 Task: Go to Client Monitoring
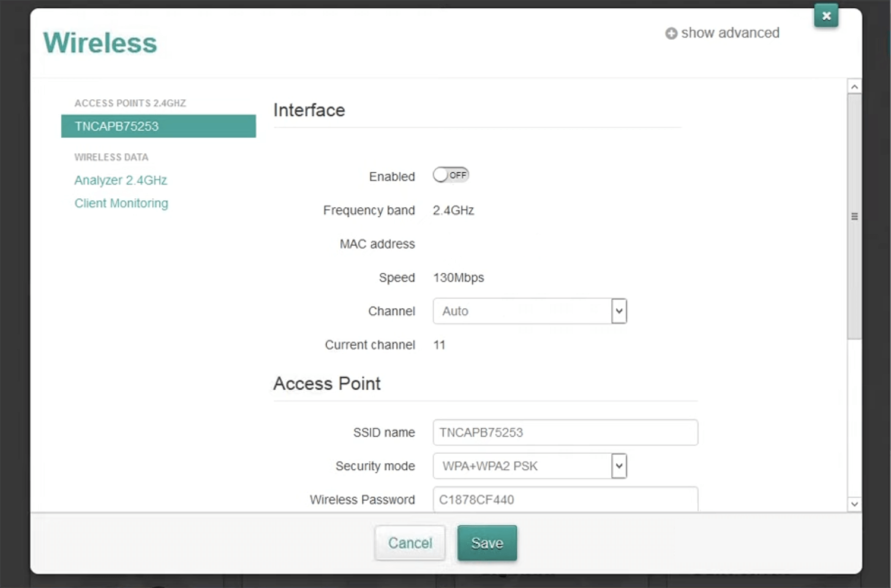(x=121, y=203)
